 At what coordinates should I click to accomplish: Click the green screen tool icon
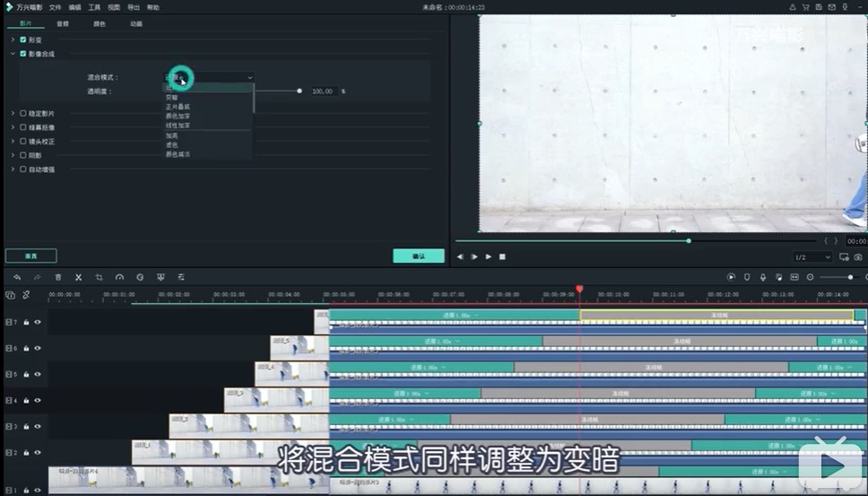161,277
